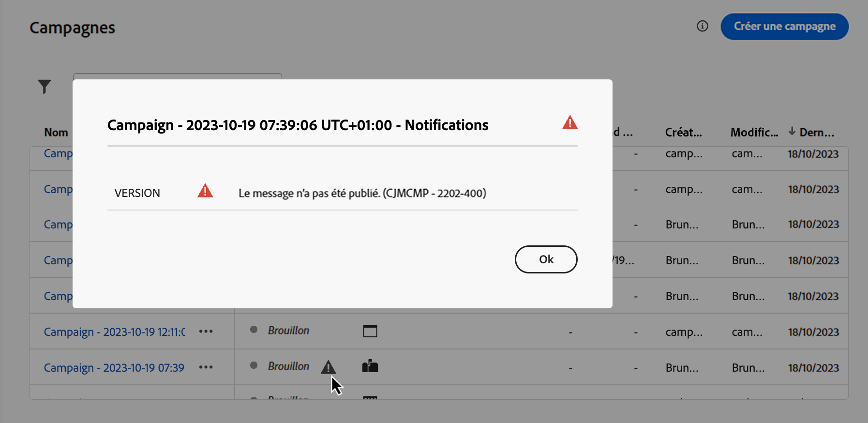The width and height of the screenshot is (868, 423).
Task: Click Ok in the Notifications dialog
Action: point(546,259)
